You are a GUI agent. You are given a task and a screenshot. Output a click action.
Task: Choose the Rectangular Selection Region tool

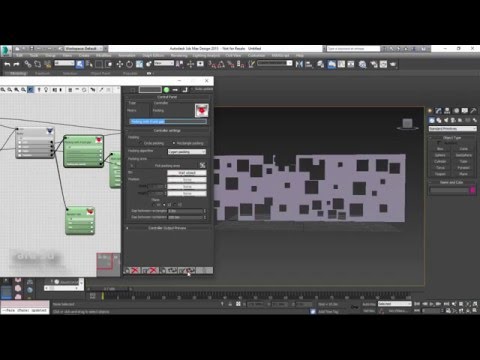99,64
